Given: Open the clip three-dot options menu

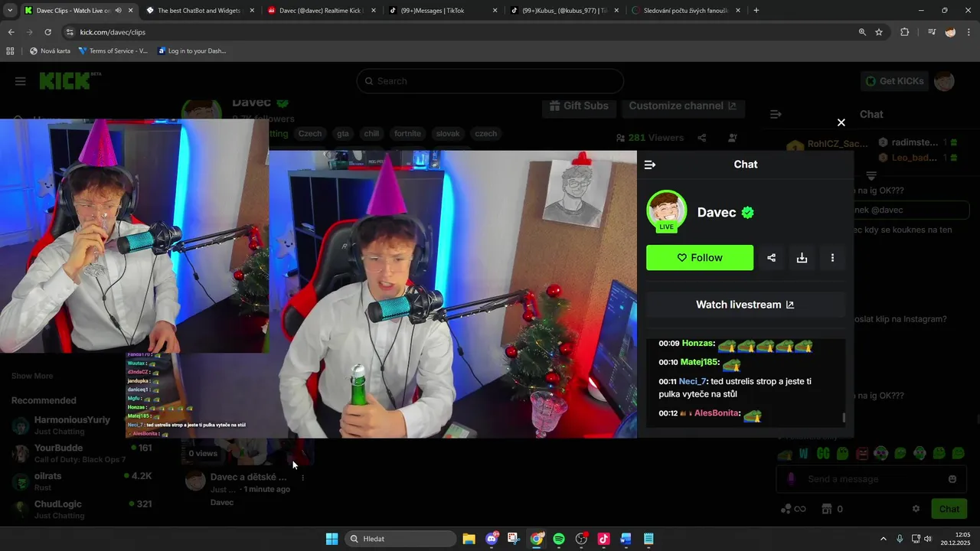Looking at the screenshot, I should 832,258.
